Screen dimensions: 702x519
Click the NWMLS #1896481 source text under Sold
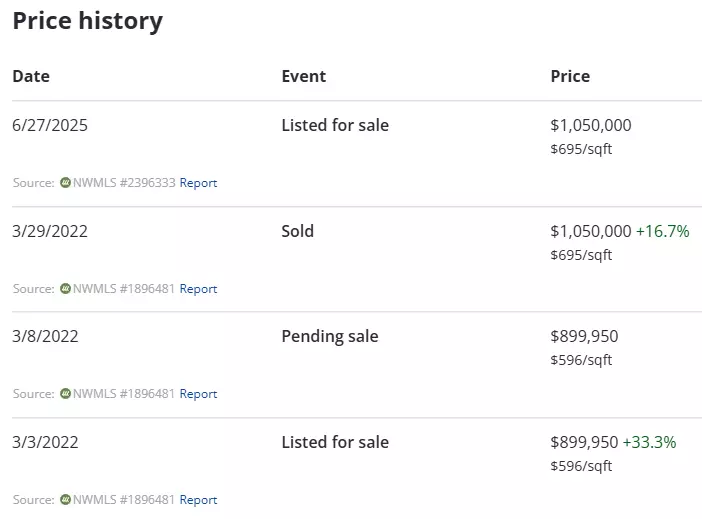[124, 289]
